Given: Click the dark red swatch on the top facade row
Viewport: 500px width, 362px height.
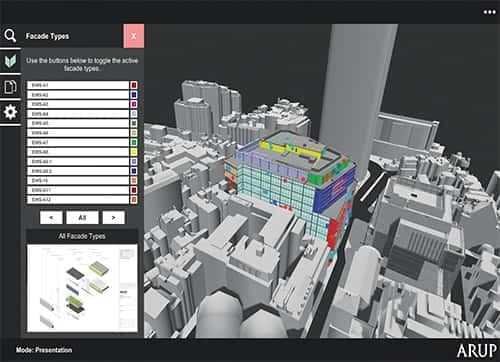Looking at the screenshot, I should pos(134,85).
